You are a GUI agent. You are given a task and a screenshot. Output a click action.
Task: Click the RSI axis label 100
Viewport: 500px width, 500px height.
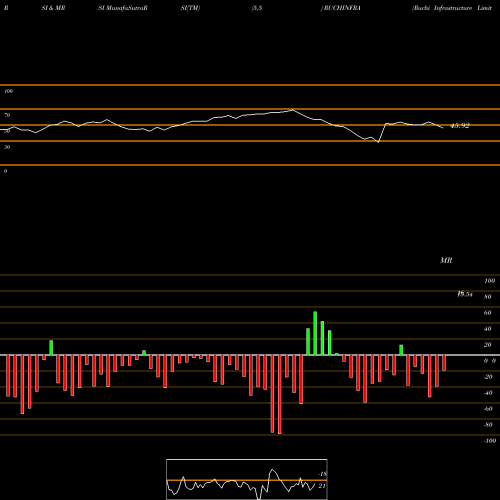(x=8, y=91)
